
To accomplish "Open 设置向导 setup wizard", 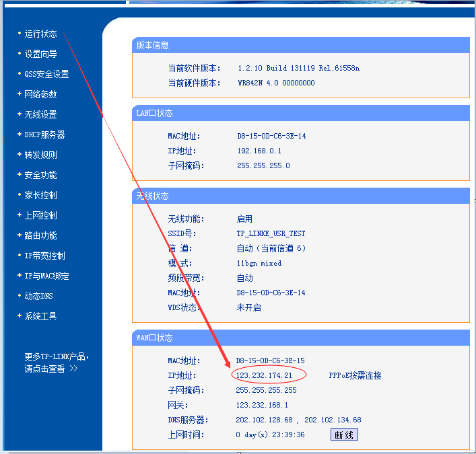I will coord(40,54).
